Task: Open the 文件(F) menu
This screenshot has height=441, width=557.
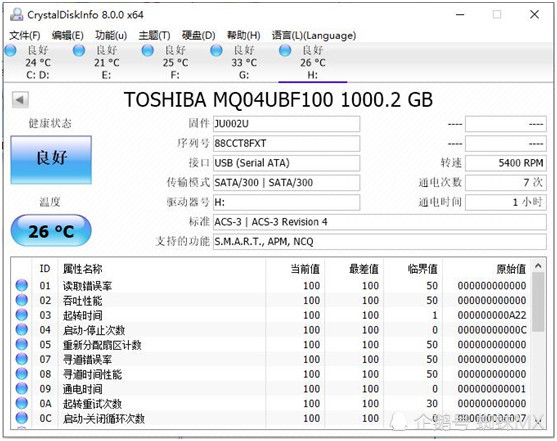Action: (25, 35)
